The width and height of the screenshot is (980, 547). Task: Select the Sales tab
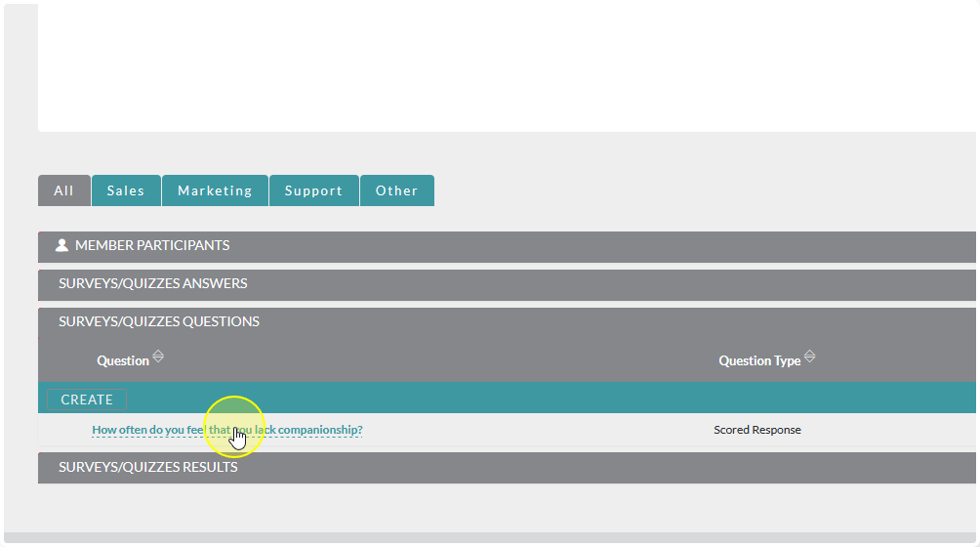coord(126,190)
